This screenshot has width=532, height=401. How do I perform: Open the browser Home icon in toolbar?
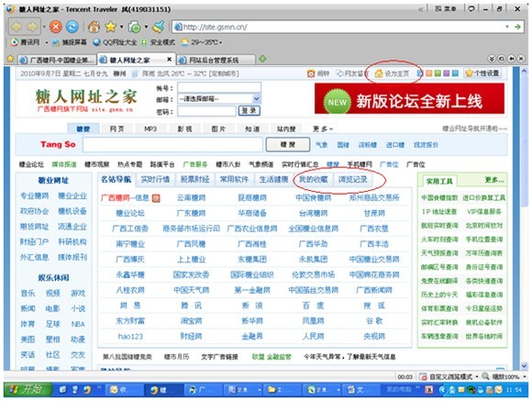point(94,27)
